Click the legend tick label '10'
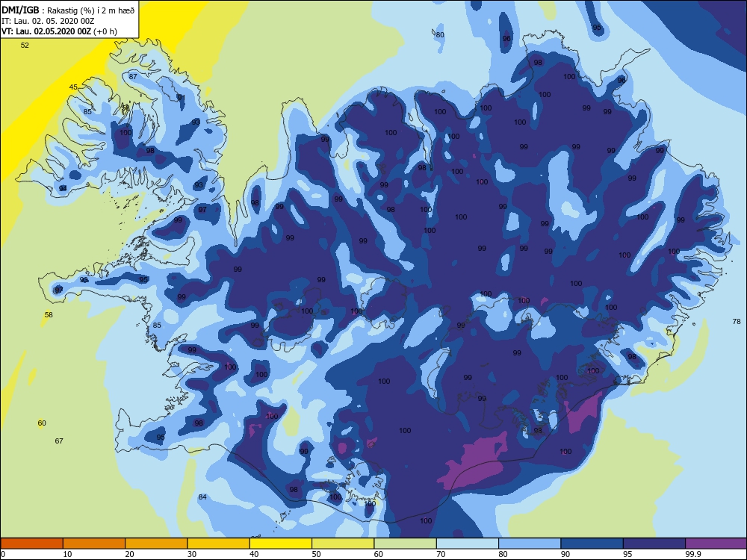The height and width of the screenshot is (560, 747). [x=68, y=554]
